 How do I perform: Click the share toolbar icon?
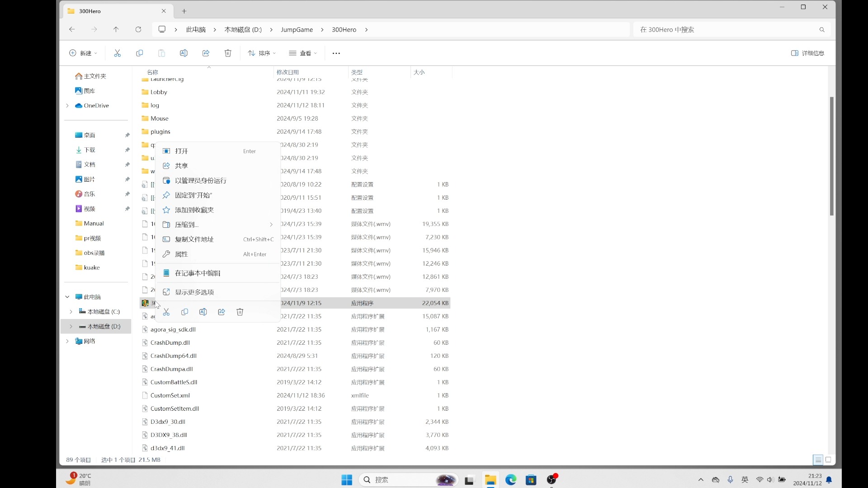206,53
